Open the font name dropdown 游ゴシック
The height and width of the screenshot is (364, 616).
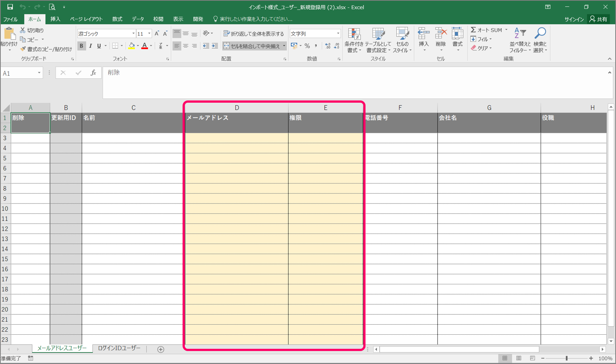pyautogui.click(x=133, y=34)
